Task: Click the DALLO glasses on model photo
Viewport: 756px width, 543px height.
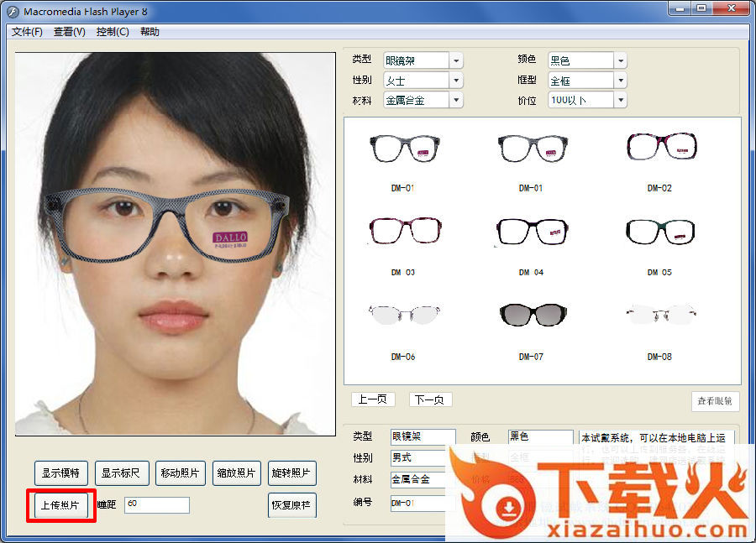Action: coord(168,225)
